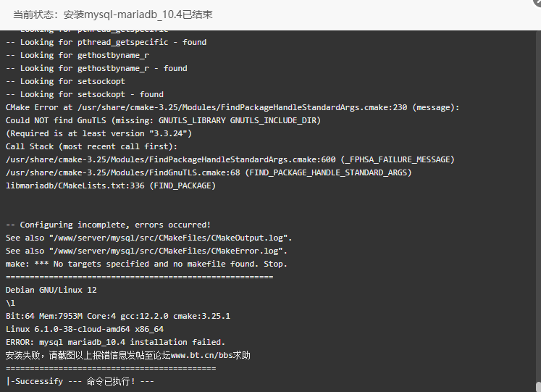Screen dimensions: 541x392
Task: Click the 'Required is at least version' line
Action: [98, 133]
